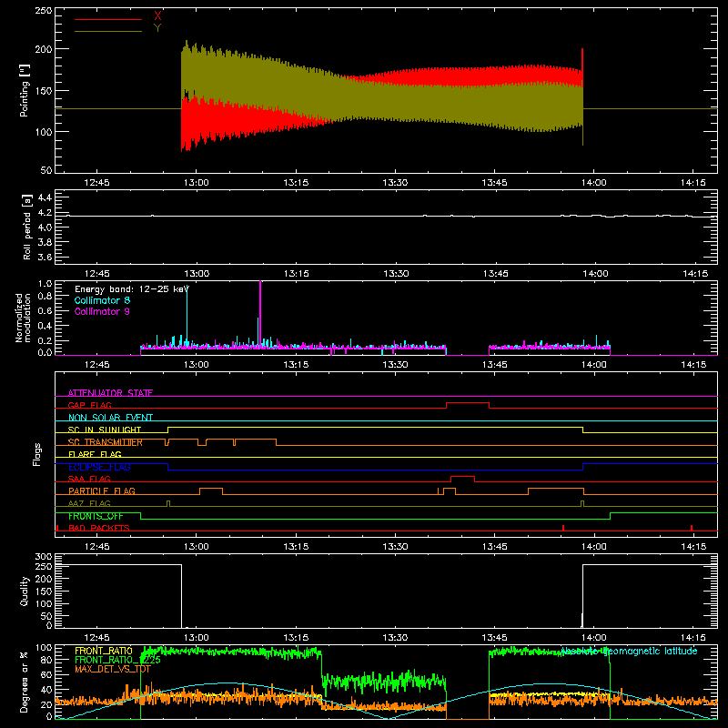Viewport: 728px width, 728px height.
Task: Click the 'Collimator 8' legend entry
Action: pos(102,300)
